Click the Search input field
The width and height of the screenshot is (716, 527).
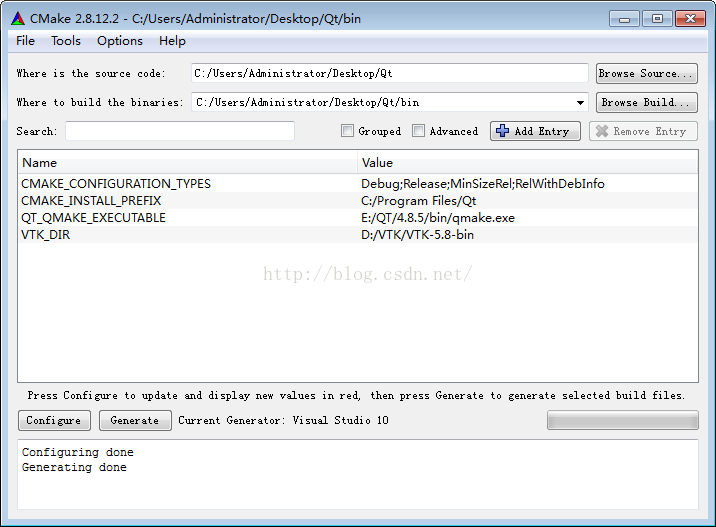tap(180, 131)
